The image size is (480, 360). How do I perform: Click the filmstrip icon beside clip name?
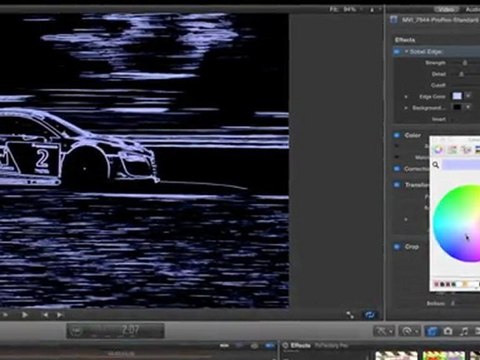coord(394,20)
